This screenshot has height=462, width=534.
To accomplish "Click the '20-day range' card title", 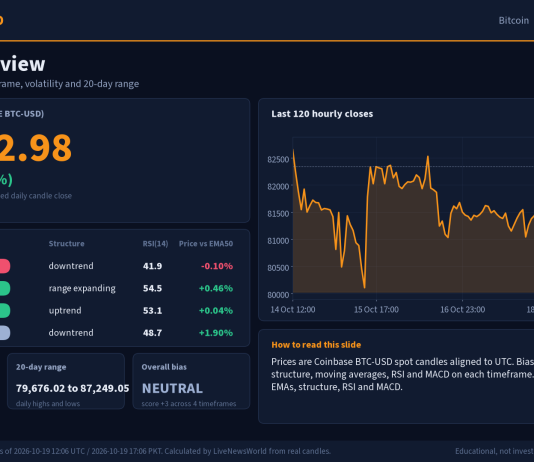I will (41, 367).
